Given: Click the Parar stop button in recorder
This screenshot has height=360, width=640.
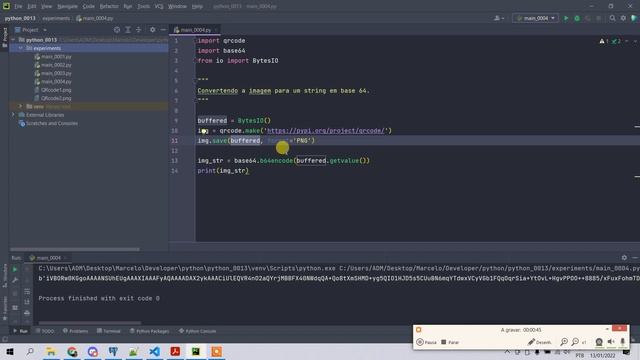Looking at the screenshot, I should [450, 342].
